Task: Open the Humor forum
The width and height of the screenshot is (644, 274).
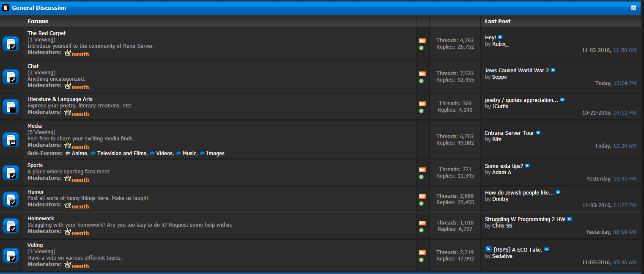Action: tap(36, 192)
